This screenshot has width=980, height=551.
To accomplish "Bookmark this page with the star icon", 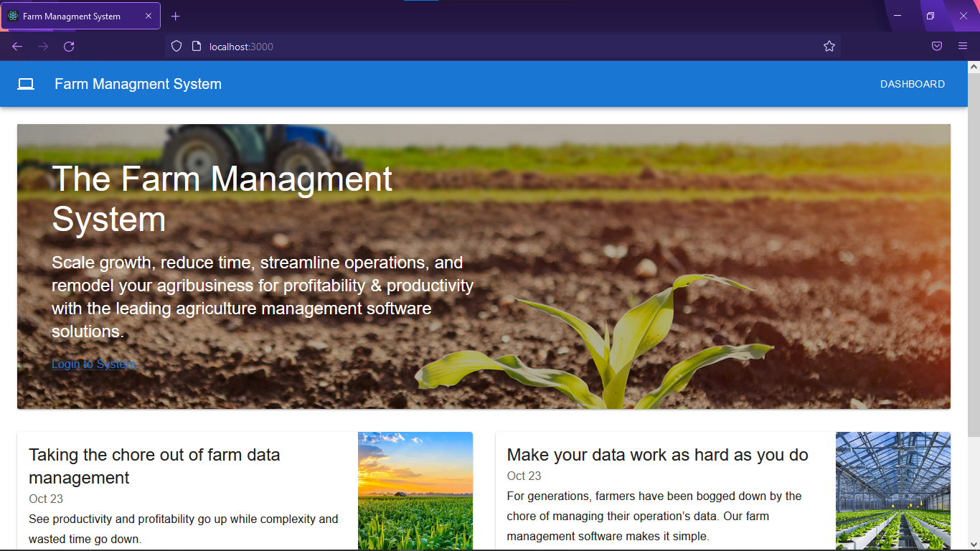I will pyautogui.click(x=829, y=47).
